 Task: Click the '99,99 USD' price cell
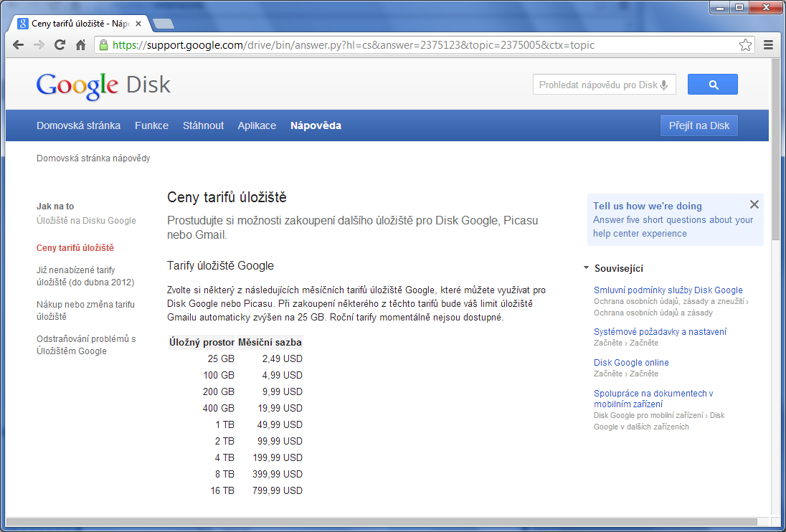280,442
